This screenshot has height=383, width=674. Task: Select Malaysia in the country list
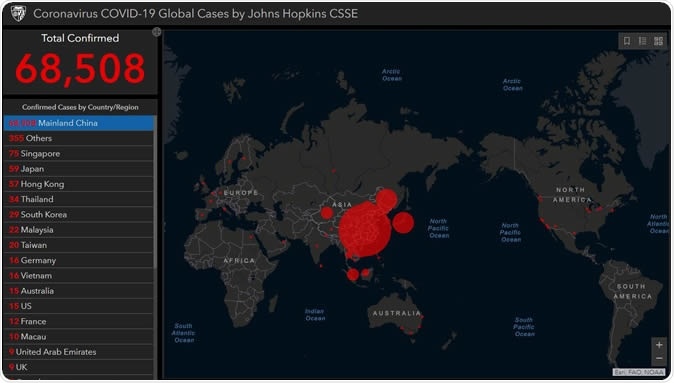79,230
